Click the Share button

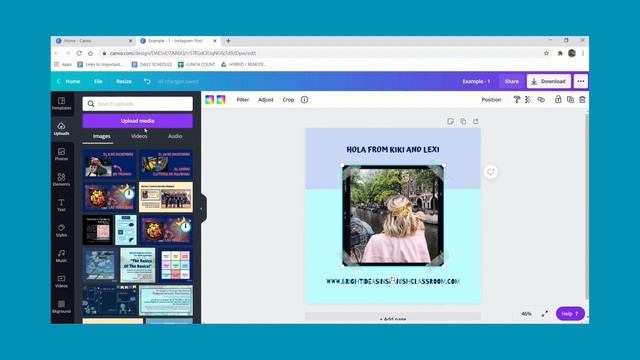point(511,81)
